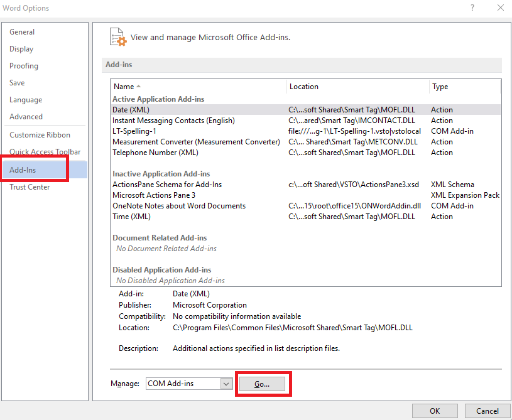Select the LT-Spelling-1 add-in
Screen dimensions: 512x420
click(x=306, y=131)
